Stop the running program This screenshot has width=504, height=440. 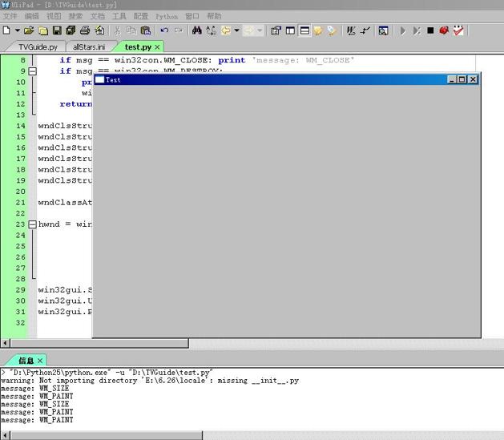[x=430, y=30]
